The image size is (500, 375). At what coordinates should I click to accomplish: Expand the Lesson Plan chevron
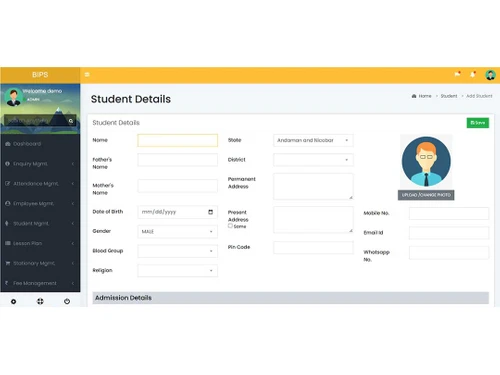coord(73,243)
